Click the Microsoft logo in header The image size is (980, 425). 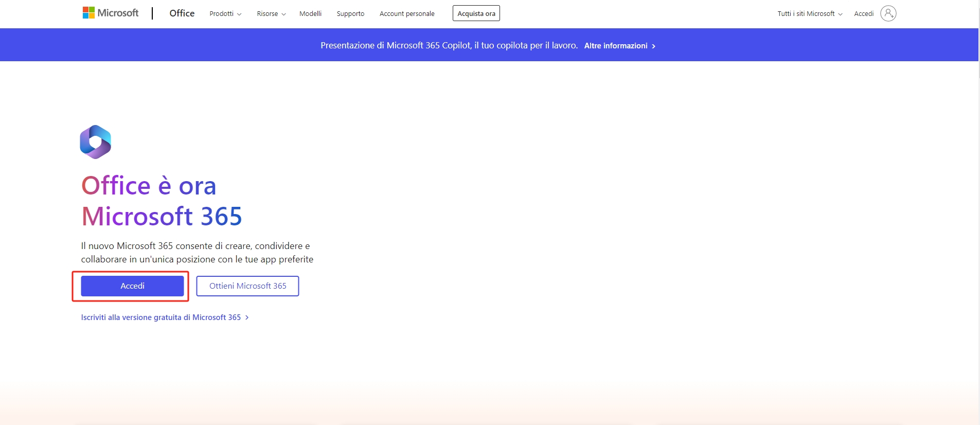(111, 13)
